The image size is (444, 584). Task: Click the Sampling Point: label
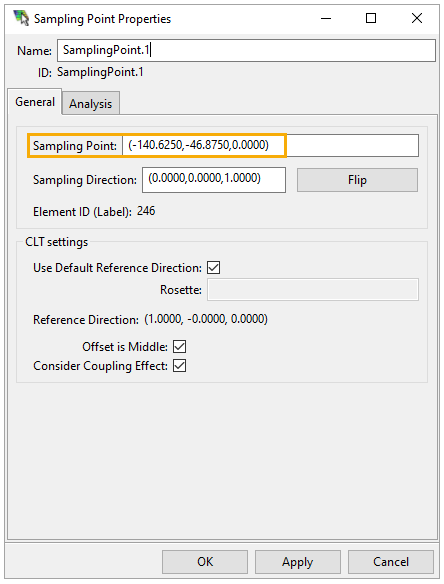click(x=75, y=146)
